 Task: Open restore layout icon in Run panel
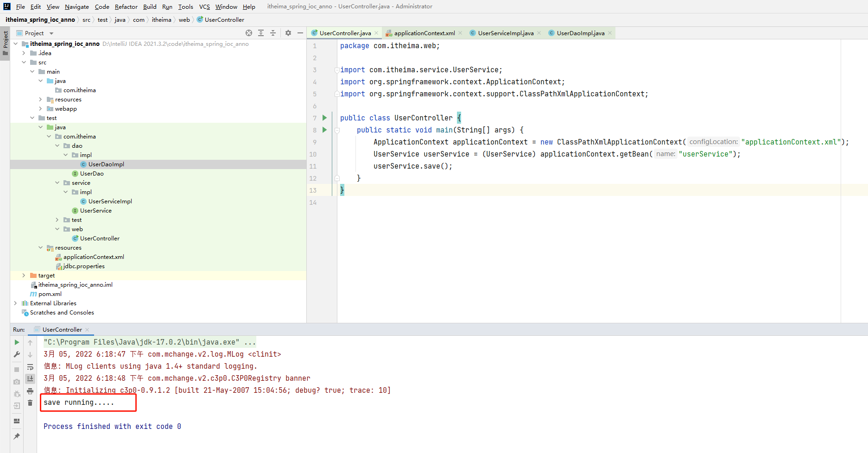coord(17,421)
